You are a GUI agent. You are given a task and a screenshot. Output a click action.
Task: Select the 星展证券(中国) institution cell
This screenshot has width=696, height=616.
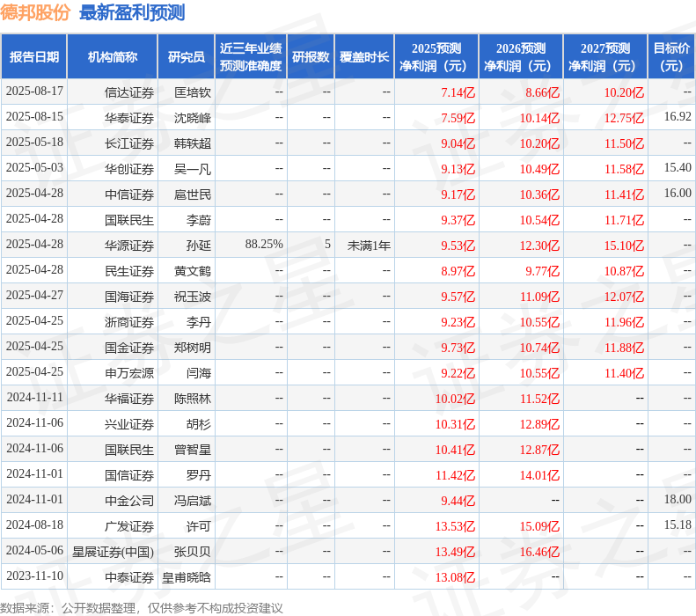point(113,552)
